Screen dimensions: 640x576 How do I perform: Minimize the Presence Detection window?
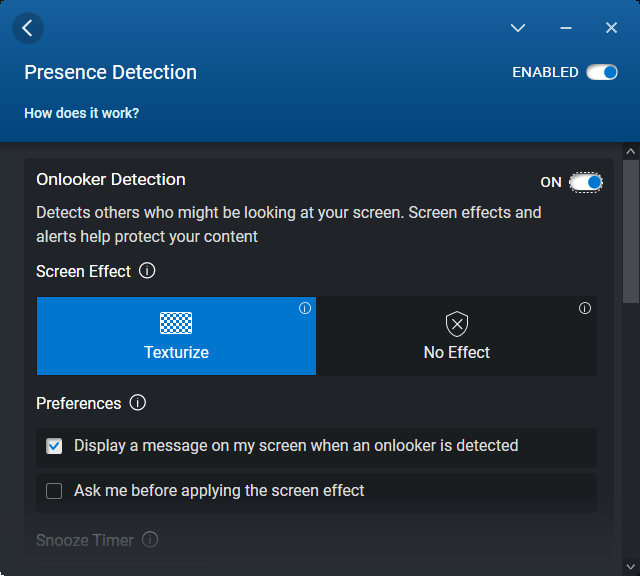coord(566,28)
